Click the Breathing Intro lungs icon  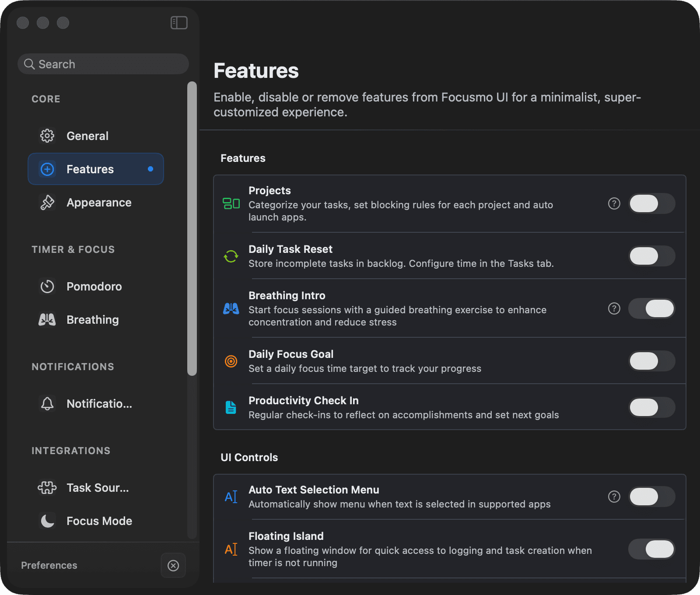[x=231, y=308]
